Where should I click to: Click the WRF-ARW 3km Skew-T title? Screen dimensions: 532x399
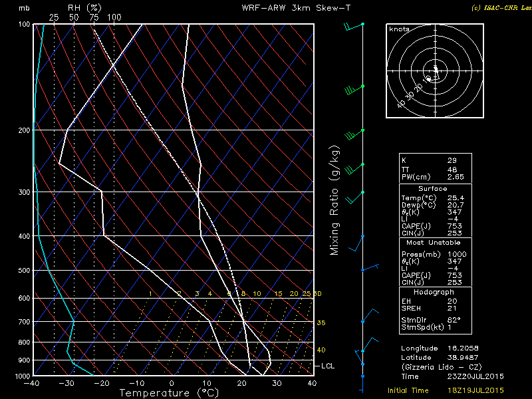[x=296, y=8]
